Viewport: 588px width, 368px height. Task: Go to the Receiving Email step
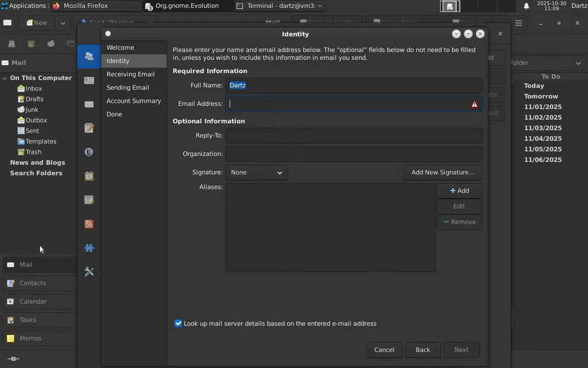pyautogui.click(x=130, y=74)
